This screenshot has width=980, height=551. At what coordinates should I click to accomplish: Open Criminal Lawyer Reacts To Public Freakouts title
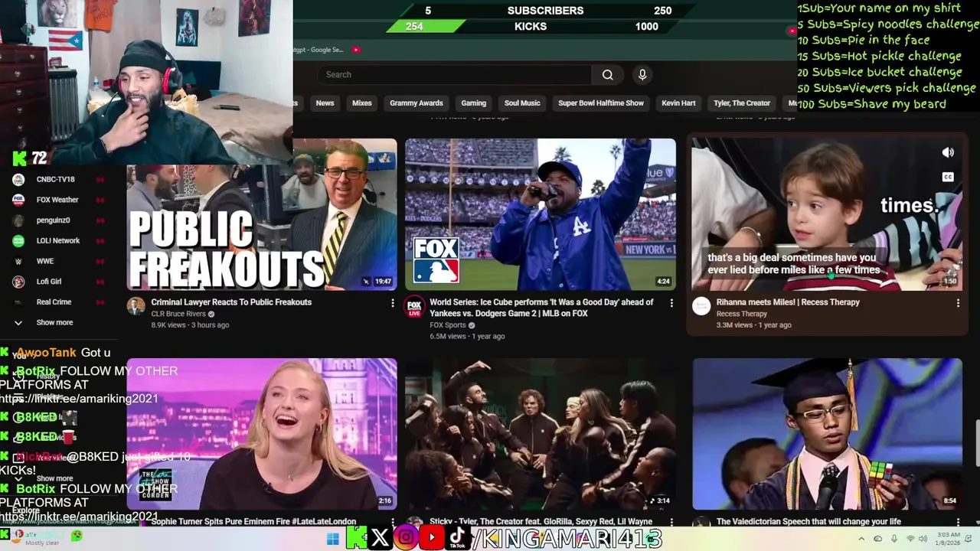click(231, 302)
